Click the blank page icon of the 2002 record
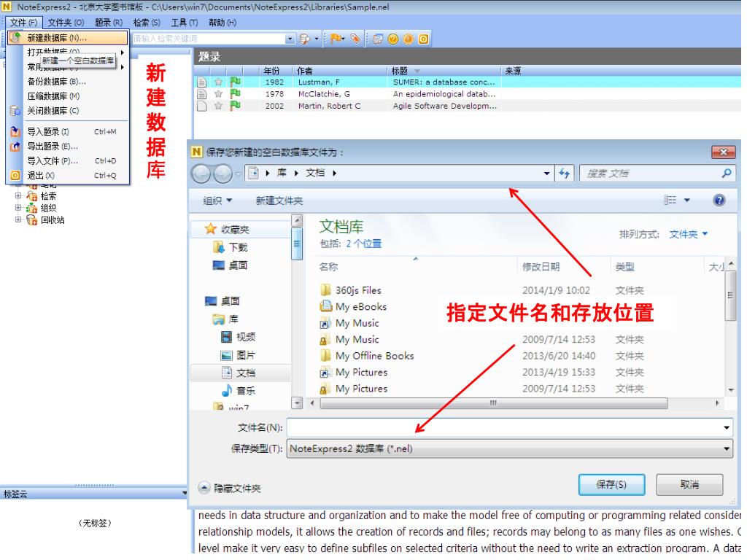Screen dimensions: 747x560 [x=202, y=106]
